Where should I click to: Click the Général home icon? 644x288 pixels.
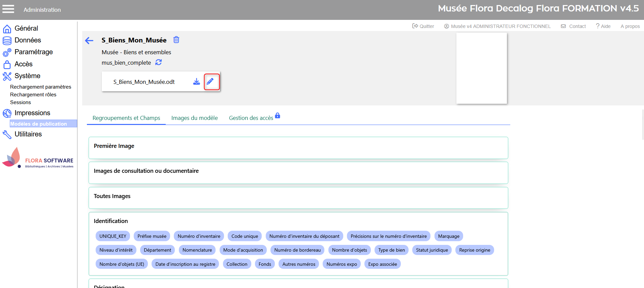(7, 29)
